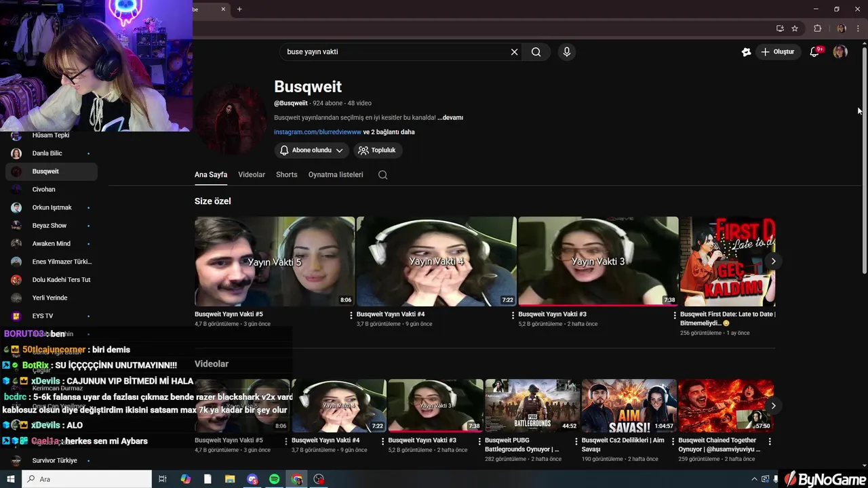This screenshot has width=868, height=488.
Task: Open instagram.com/blurredviewww link
Action: [317, 132]
